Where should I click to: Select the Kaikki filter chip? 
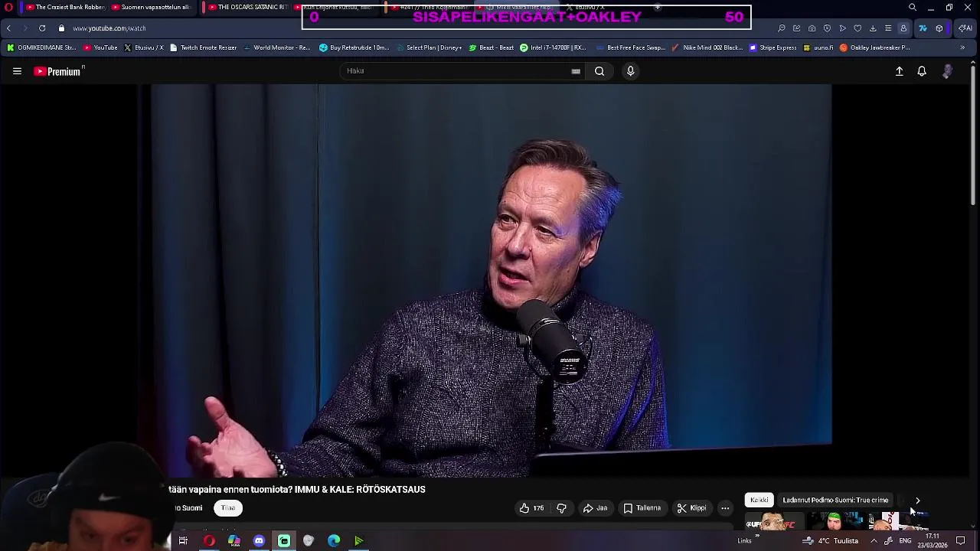759,500
